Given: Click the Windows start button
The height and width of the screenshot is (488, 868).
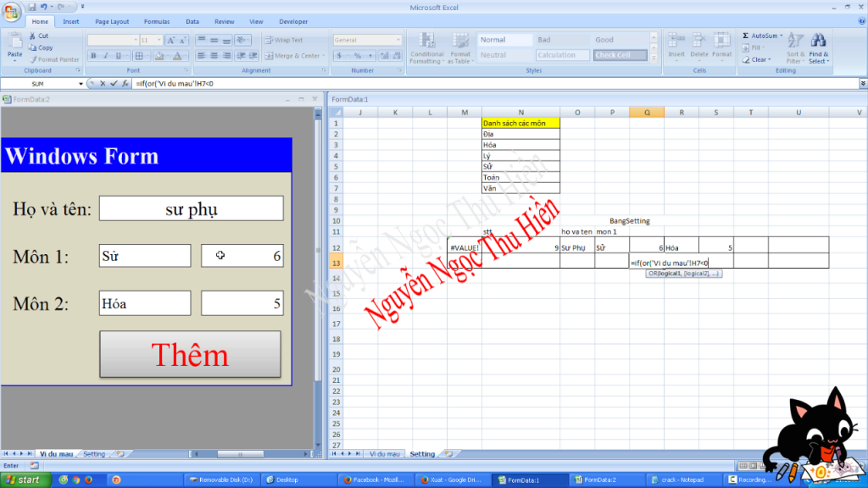Looking at the screenshot, I should [24, 480].
